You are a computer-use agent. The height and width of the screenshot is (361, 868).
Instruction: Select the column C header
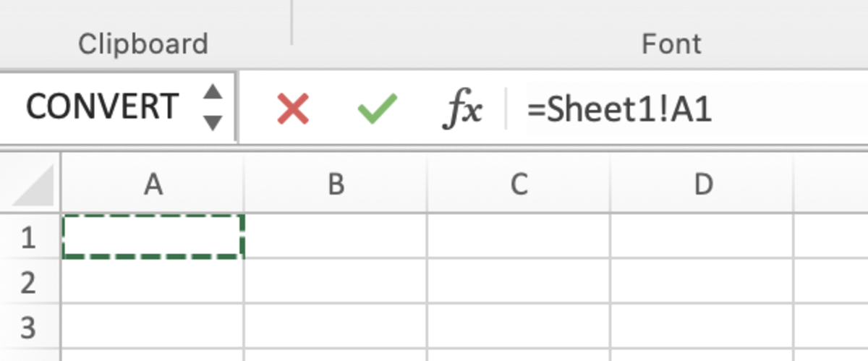tap(519, 185)
